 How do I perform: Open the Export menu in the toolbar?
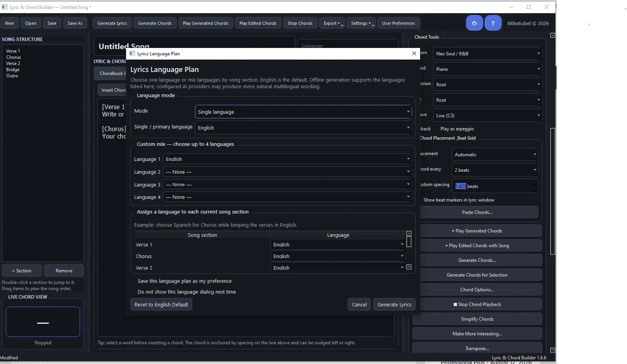click(332, 23)
